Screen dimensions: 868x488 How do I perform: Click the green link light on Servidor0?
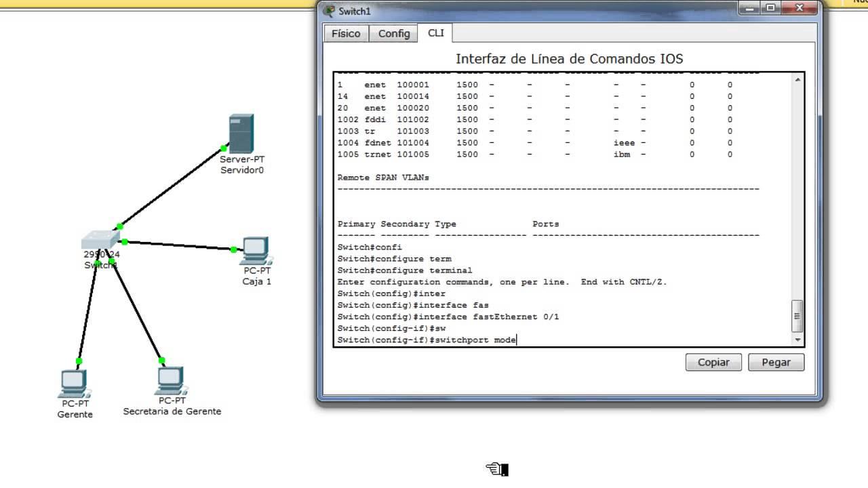[x=224, y=147]
